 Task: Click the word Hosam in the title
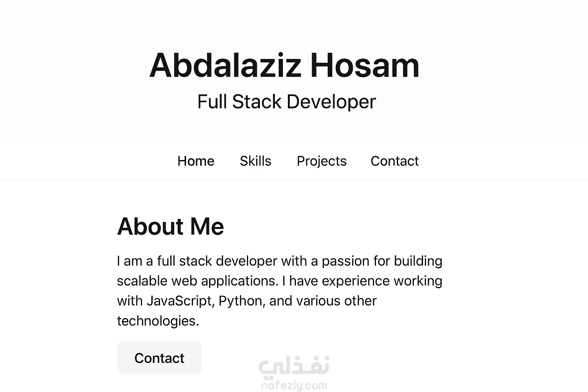pos(364,65)
